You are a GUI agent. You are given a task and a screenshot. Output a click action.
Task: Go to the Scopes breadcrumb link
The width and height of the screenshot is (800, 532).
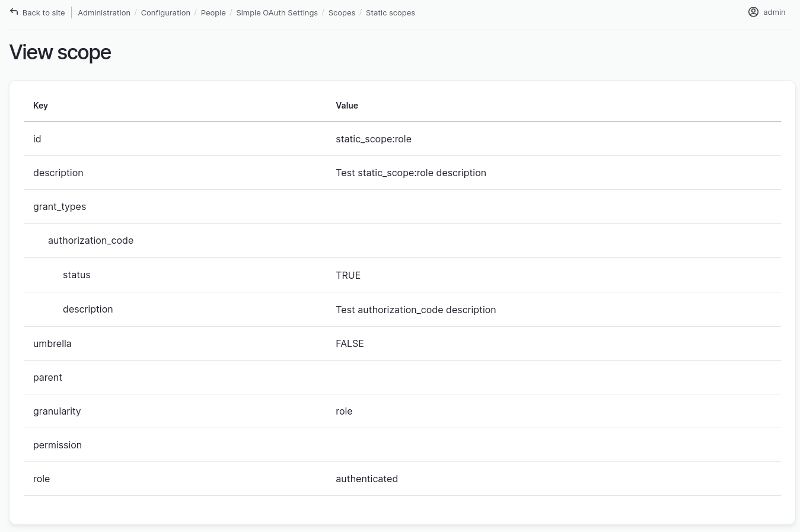[342, 12]
